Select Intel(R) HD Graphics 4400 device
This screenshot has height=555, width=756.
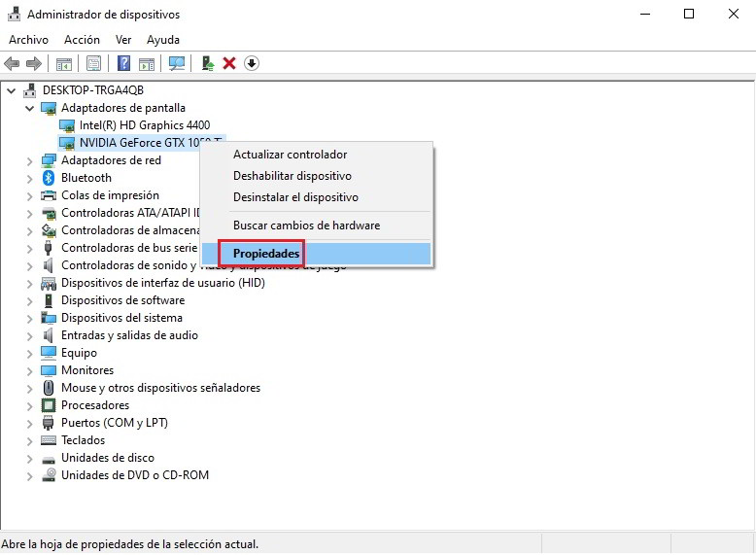(x=144, y=125)
